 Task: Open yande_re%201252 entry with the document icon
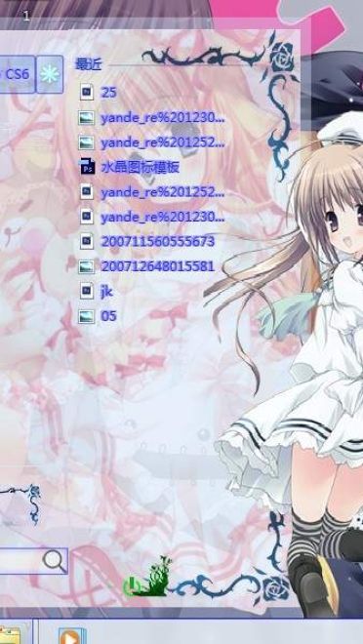(x=151, y=192)
